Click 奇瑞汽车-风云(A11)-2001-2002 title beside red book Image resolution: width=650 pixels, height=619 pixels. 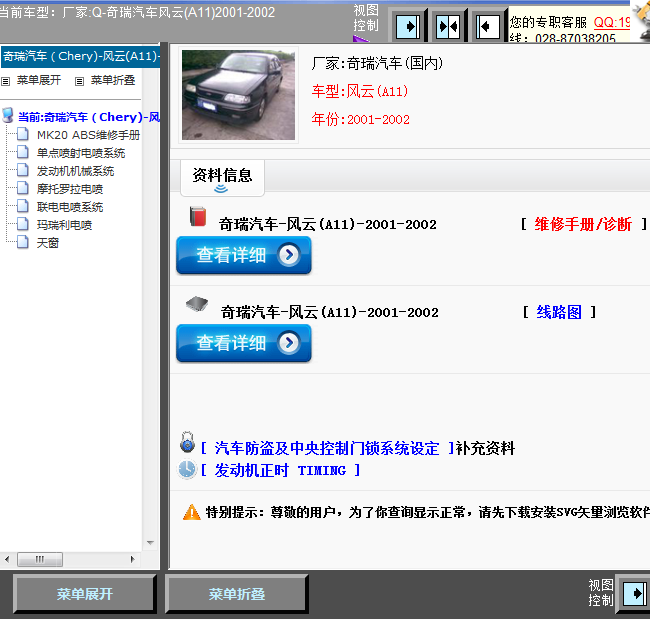pos(327,224)
